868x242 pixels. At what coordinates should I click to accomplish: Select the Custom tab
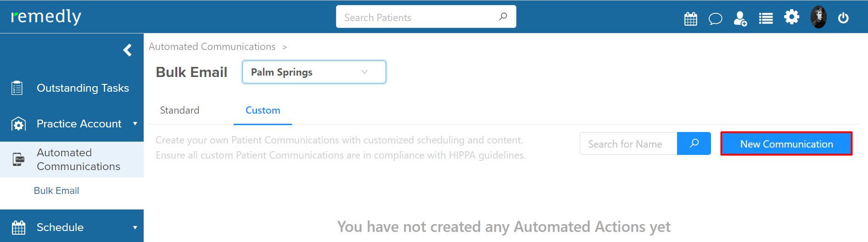(263, 110)
